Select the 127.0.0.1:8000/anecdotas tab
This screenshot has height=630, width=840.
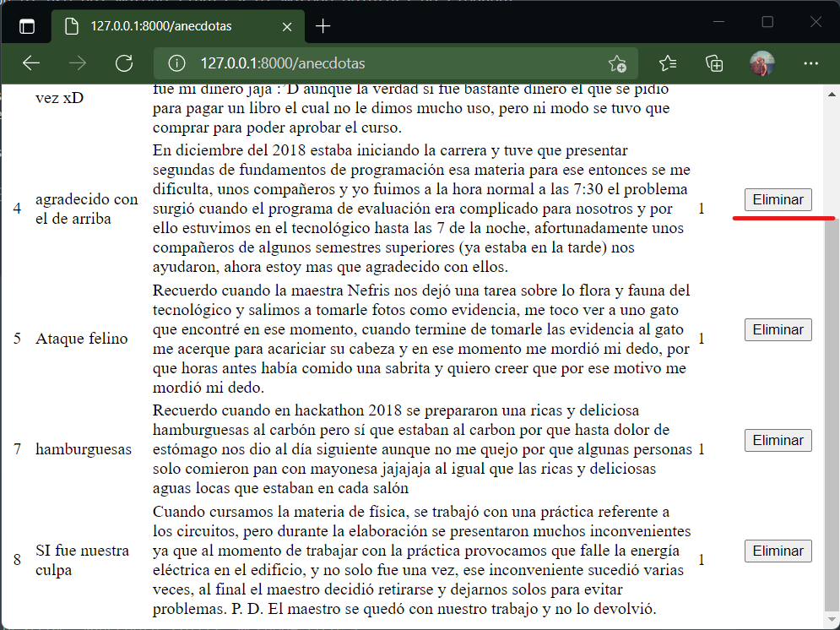tap(178, 25)
